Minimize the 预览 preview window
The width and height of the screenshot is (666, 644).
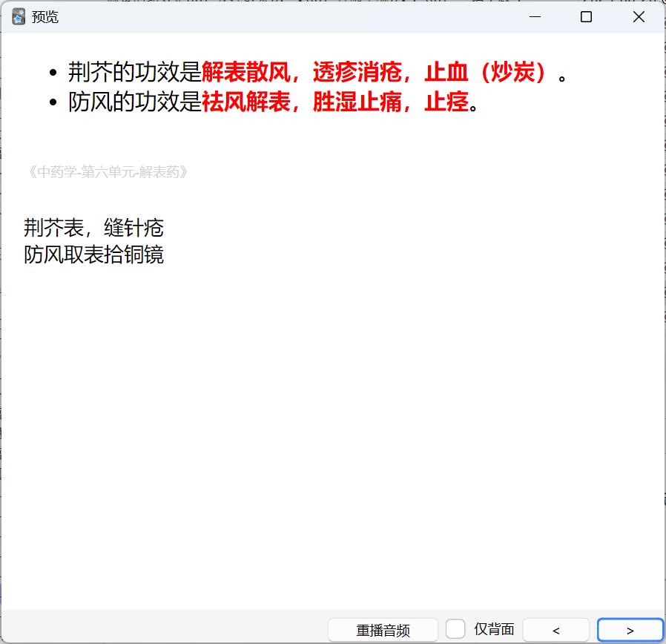(535, 17)
